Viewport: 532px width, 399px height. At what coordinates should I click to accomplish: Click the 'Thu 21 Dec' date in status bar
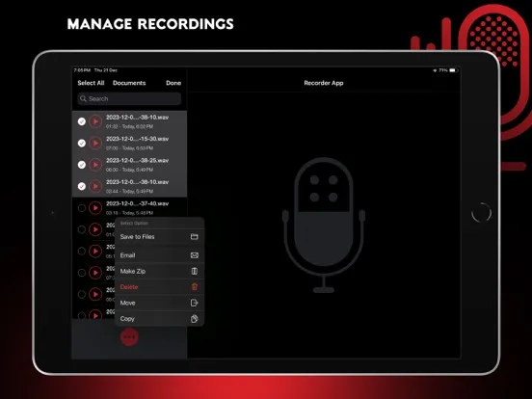point(105,70)
